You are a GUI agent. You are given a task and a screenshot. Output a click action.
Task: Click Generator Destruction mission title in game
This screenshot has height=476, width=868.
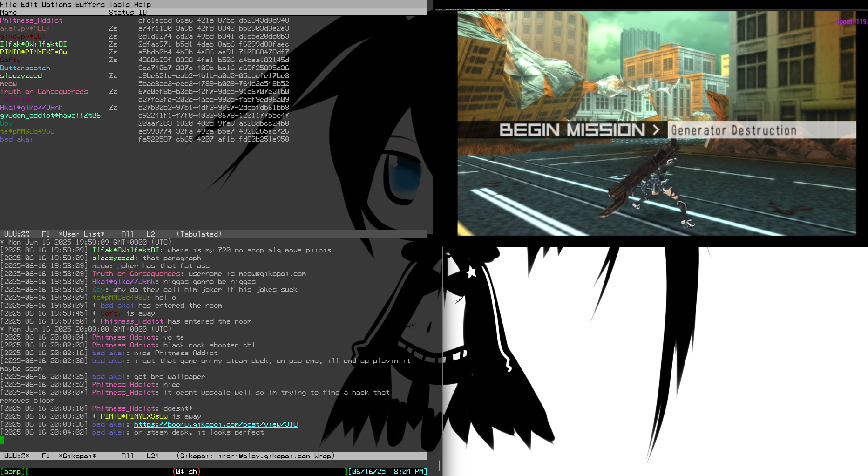coord(733,130)
